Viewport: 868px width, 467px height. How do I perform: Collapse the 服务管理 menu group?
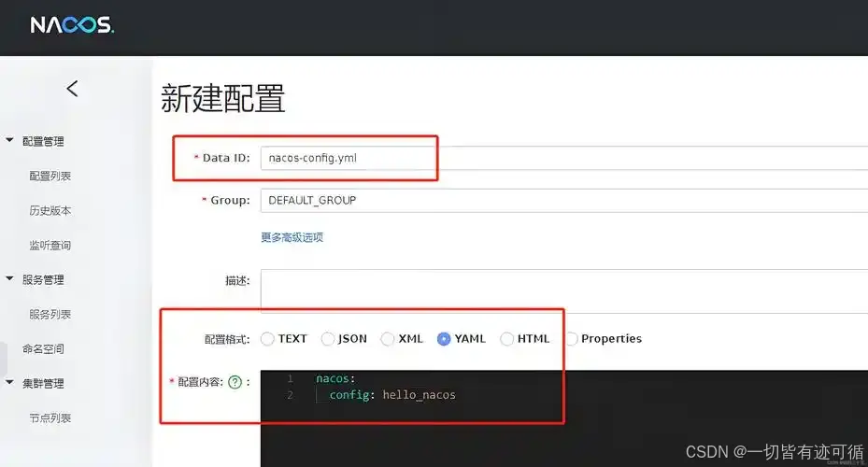pyautogui.click(x=9, y=279)
